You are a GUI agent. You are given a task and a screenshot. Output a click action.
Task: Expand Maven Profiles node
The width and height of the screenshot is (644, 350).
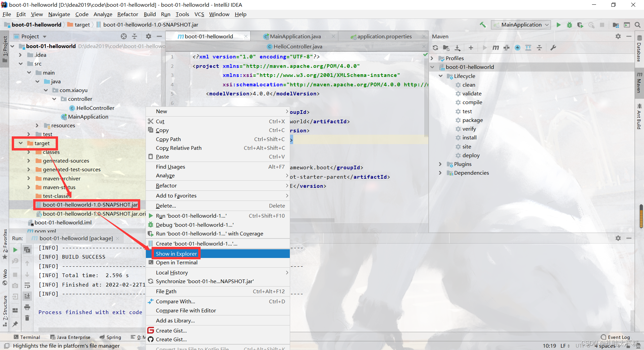point(432,58)
